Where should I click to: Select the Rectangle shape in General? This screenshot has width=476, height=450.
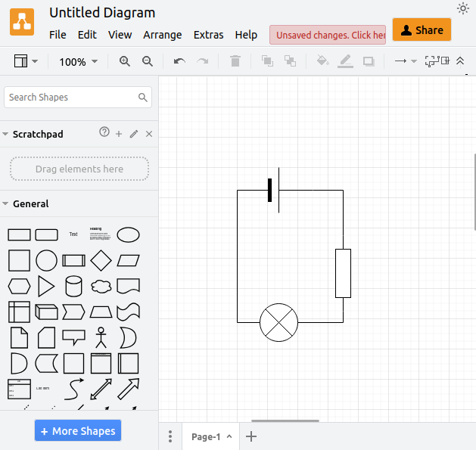click(19, 234)
